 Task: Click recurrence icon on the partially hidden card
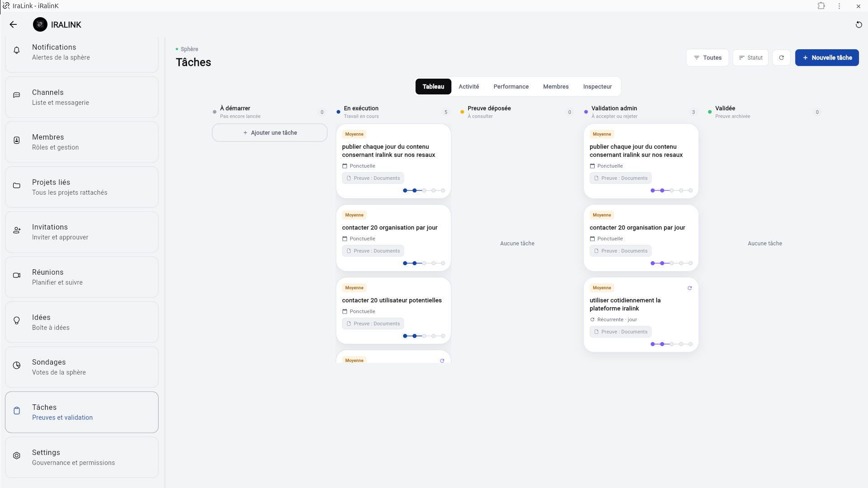coord(442,361)
